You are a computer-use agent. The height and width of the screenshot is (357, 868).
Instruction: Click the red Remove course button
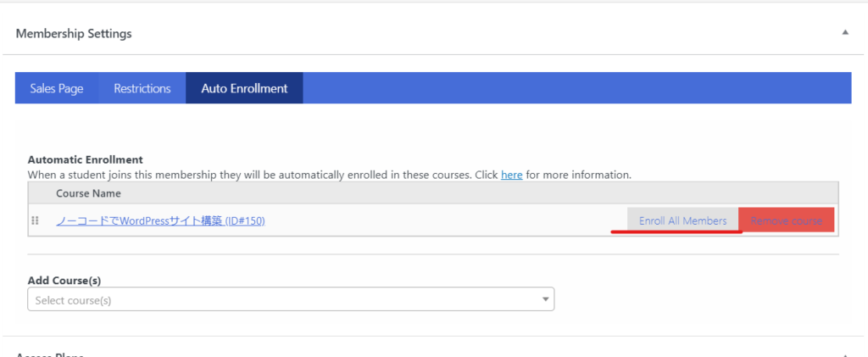click(786, 220)
